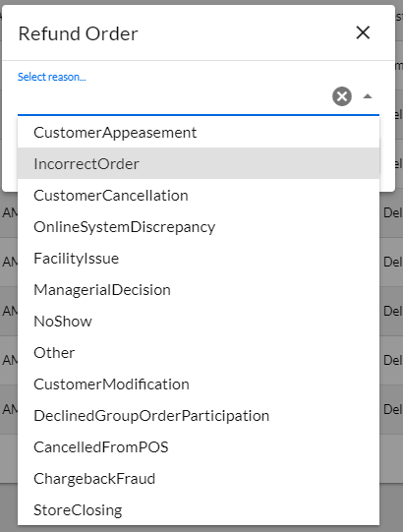
Task: Choose DeclinedGroupOrderParticipation reason
Action: [199, 416]
